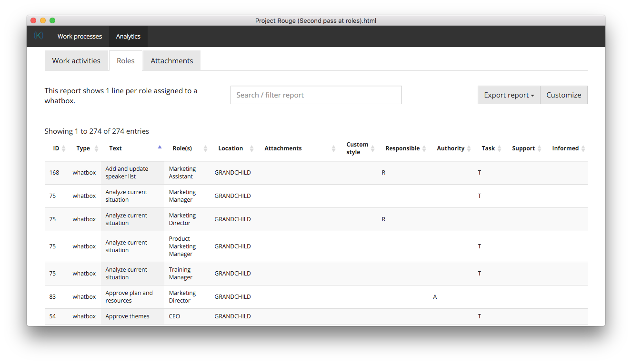Sort by the Authority column arrows
Screen dimensions: 632x364
469,148
